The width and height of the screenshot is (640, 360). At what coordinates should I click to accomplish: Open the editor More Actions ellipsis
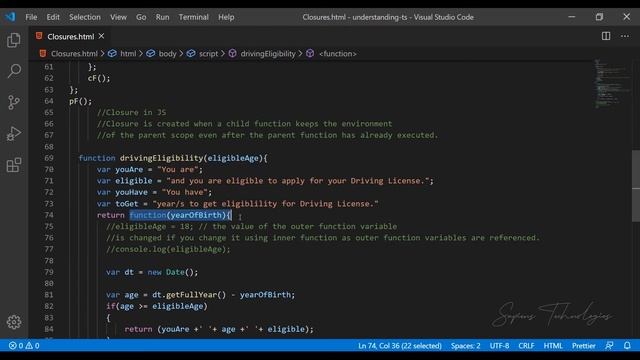pyautogui.click(x=625, y=36)
